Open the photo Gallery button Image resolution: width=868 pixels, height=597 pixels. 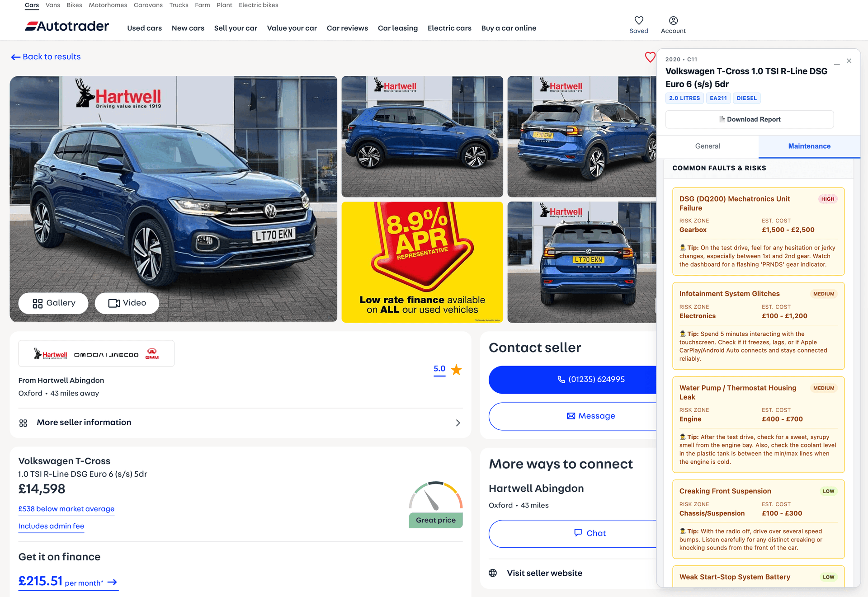coord(53,303)
